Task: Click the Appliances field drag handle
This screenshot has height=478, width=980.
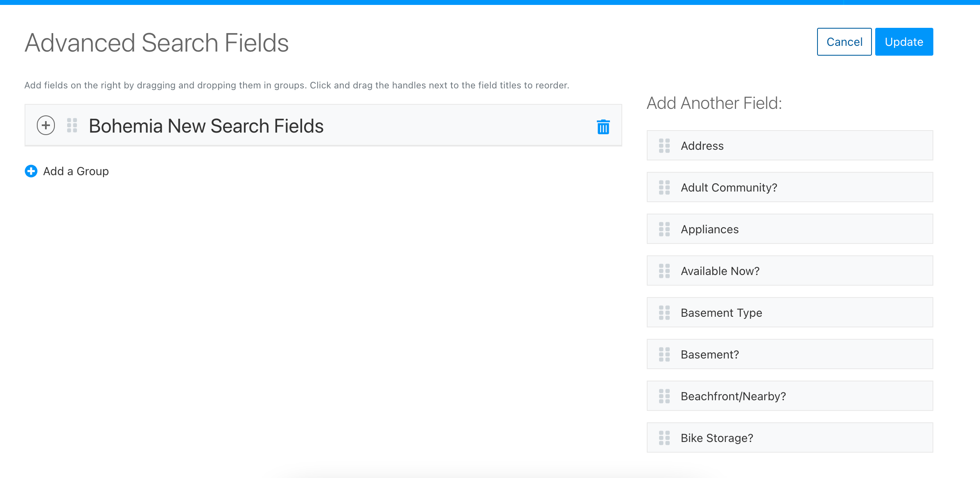Action: pyautogui.click(x=664, y=229)
